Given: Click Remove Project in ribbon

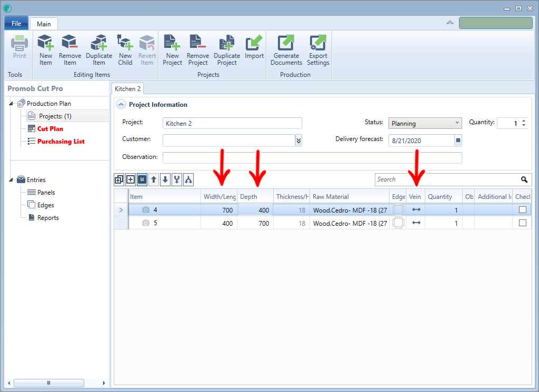Looking at the screenshot, I should pos(198,50).
